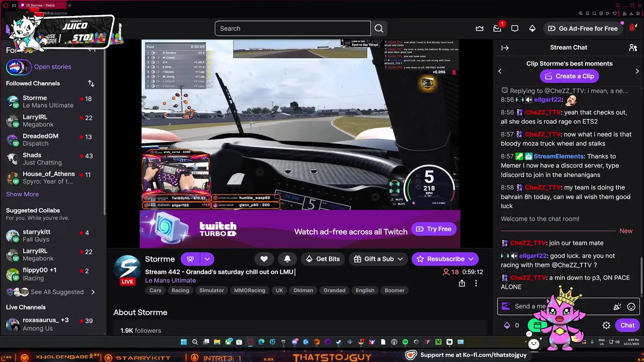The height and width of the screenshot is (362, 644).
Task: Click the share stream icon
Action: tap(462, 284)
